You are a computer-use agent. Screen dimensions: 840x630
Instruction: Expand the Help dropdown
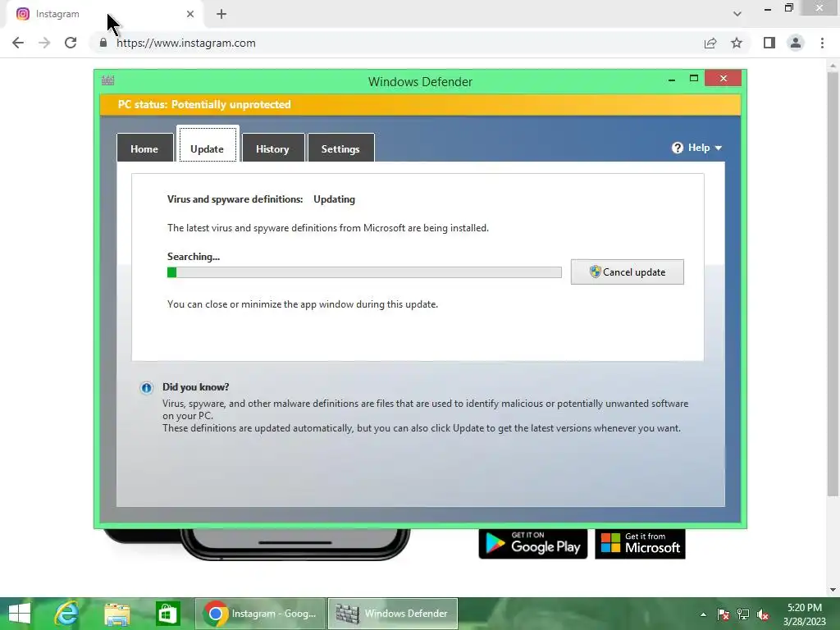pos(697,148)
